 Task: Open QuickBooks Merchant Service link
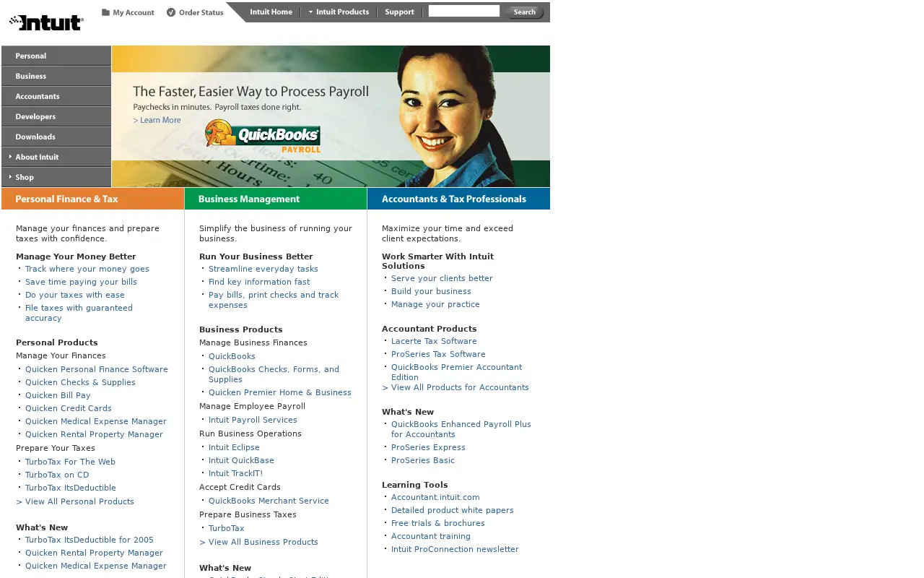coord(269,501)
